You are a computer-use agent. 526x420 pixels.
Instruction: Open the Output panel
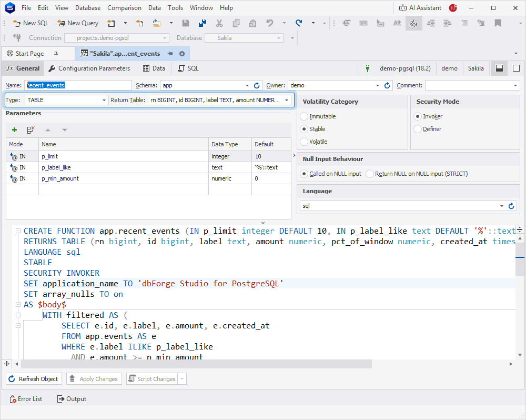click(x=72, y=399)
